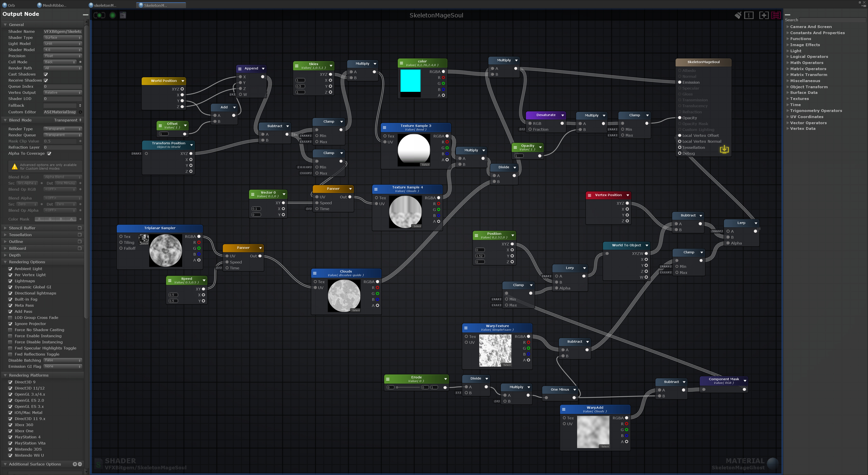Click the shader mode toggle icon at top-left canvas

click(x=99, y=15)
